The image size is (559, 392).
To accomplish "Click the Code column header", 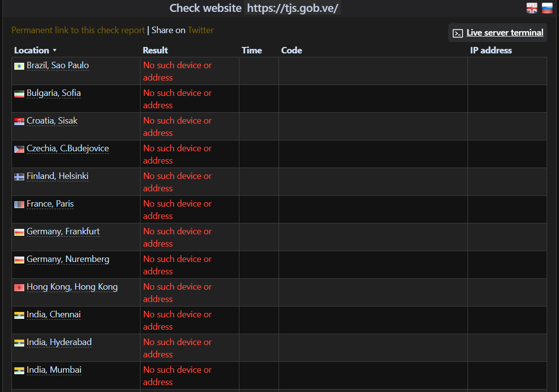I will tap(292, 50).
